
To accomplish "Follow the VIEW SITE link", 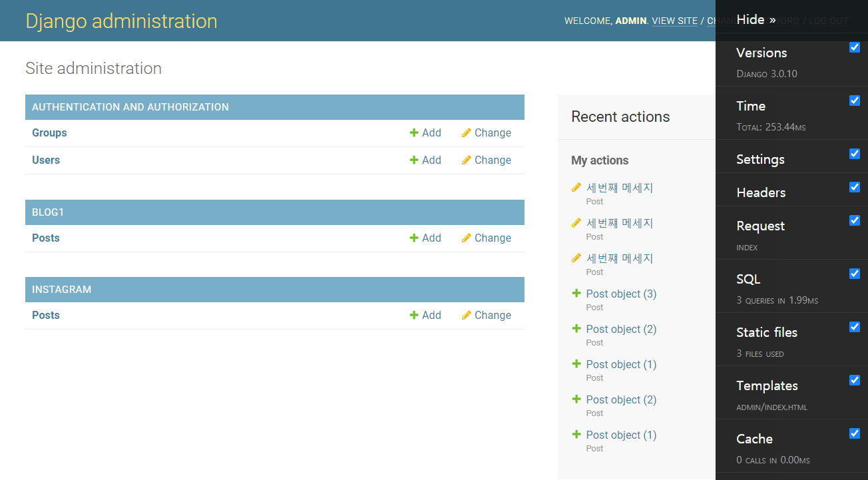I will 674,21.
